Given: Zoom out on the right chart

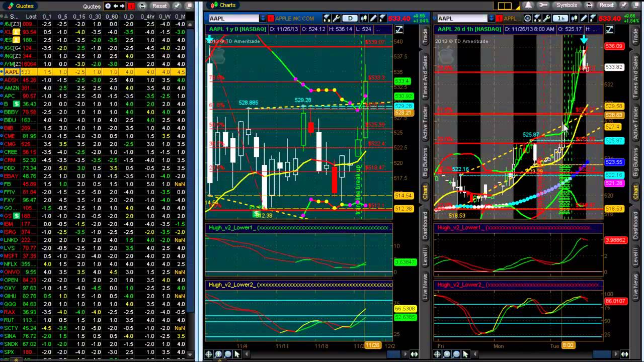Looking at the screenshot, I should pos(456,354).
